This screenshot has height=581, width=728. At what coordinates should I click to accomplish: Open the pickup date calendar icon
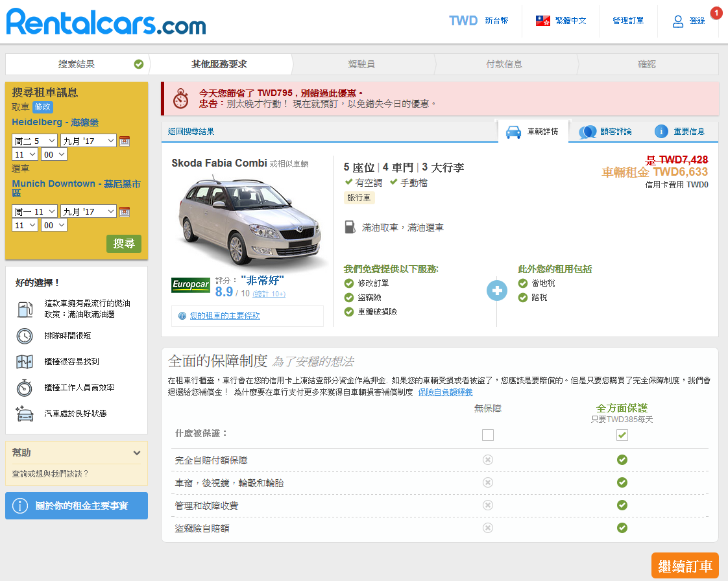(125, 141)
